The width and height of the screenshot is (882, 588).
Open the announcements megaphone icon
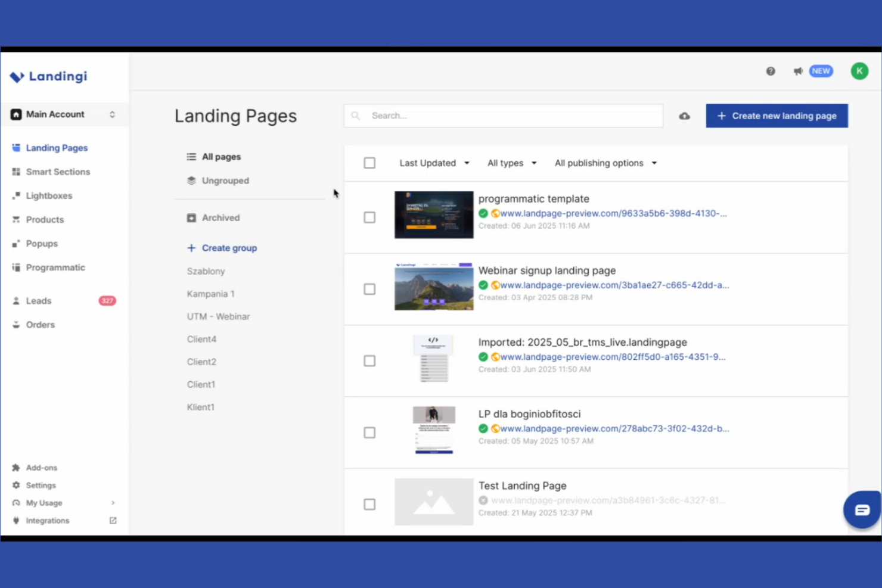[798, 71]
